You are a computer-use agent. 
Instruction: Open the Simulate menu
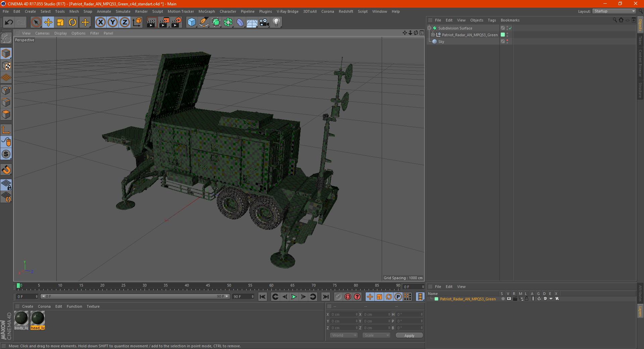[x=123, y=11]
